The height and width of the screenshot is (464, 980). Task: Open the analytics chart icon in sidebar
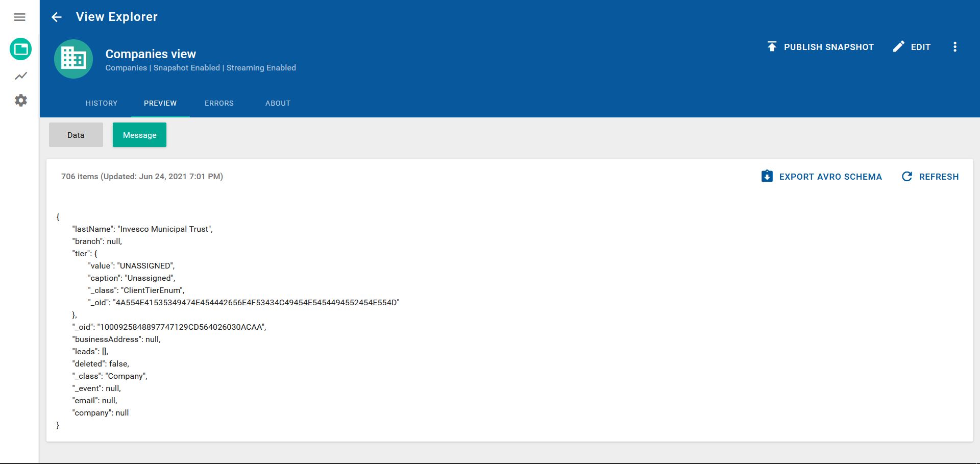(20, 76)
